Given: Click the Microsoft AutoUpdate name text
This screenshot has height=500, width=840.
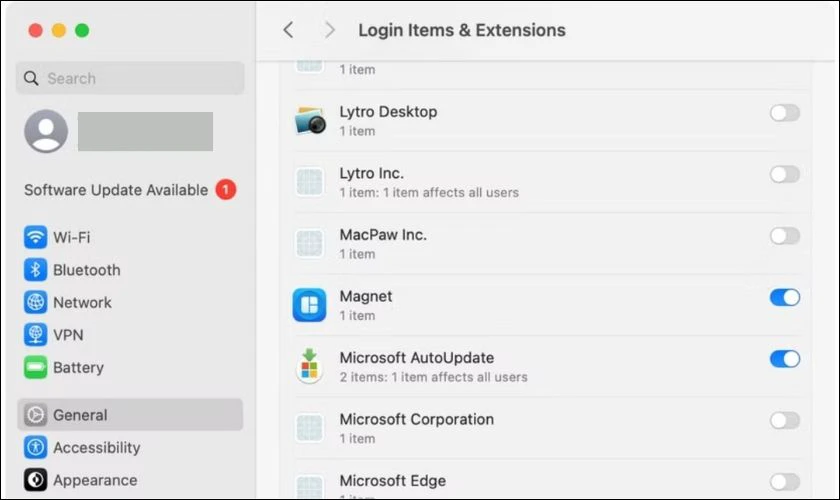Looking at the screenshot, I should pos(417,357).
